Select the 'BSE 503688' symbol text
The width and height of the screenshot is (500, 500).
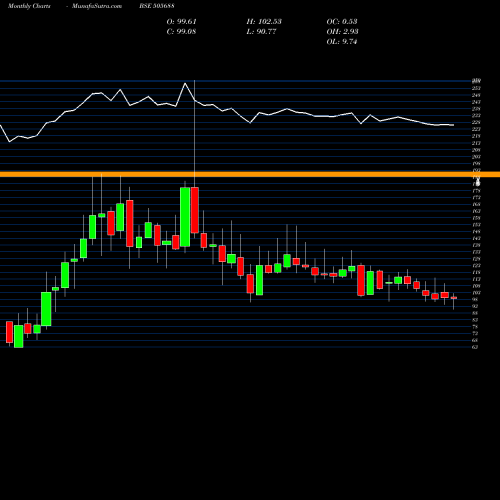tap(157, 6)
